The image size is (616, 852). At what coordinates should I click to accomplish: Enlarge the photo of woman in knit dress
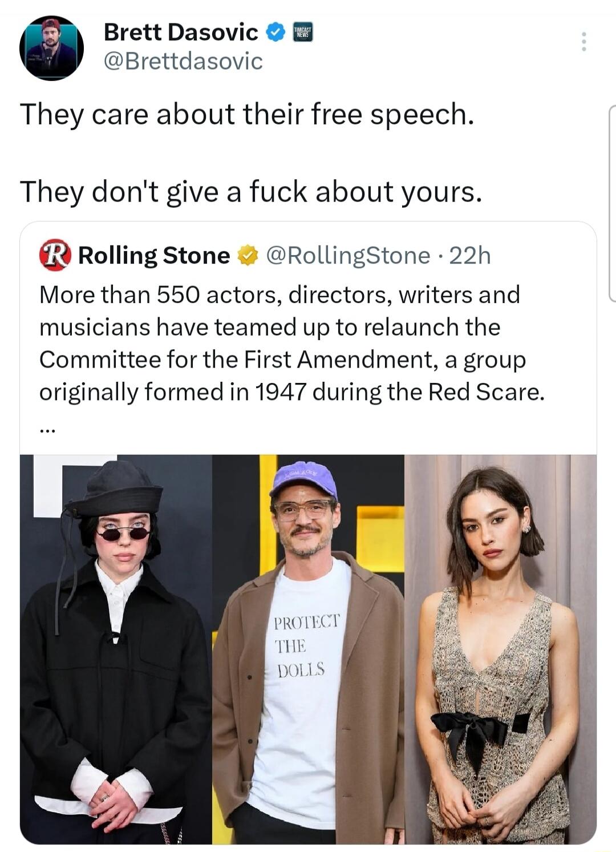tap(500, 649)
